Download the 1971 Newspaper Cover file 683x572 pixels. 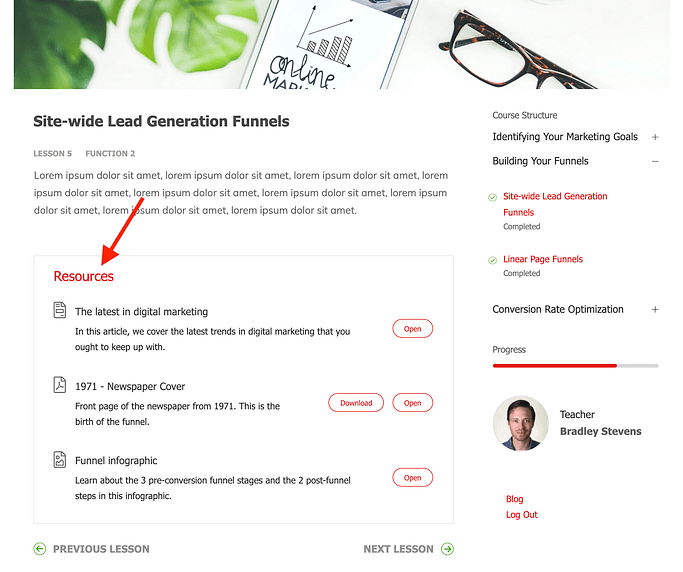(356, 403)
